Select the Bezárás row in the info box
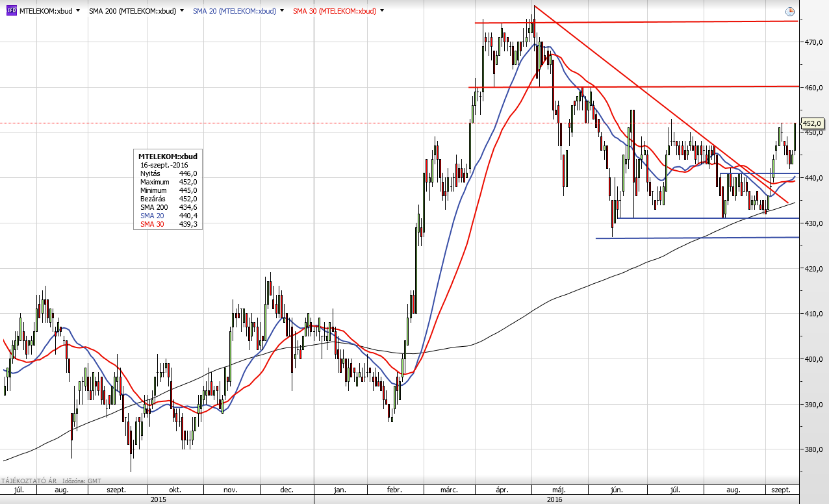Viewport: 829px width, 504px height. click(168, 199)
